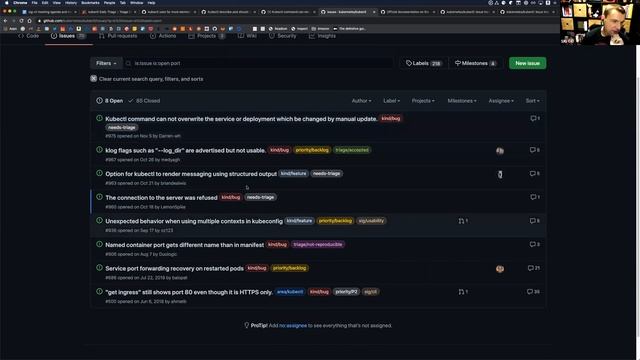The height and width of the screenshot is (360, 640).
Task: Open the Labels page button
Action: (x=423, y=63)
